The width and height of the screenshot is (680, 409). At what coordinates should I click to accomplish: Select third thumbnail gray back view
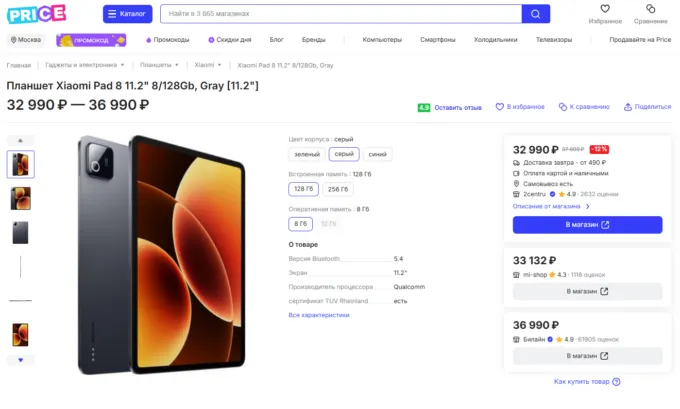pyautogui.click(x=20, y=232)
